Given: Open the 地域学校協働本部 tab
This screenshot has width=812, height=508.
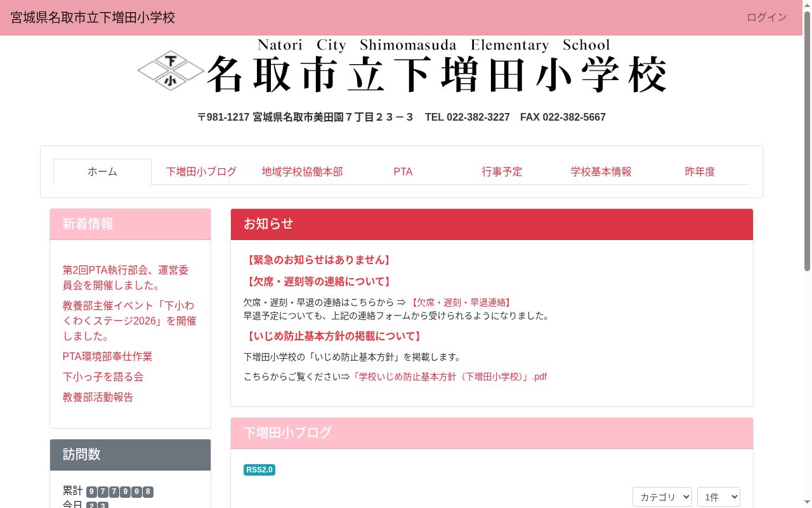Looking at the screenshot, I should (x=302, y=171).
